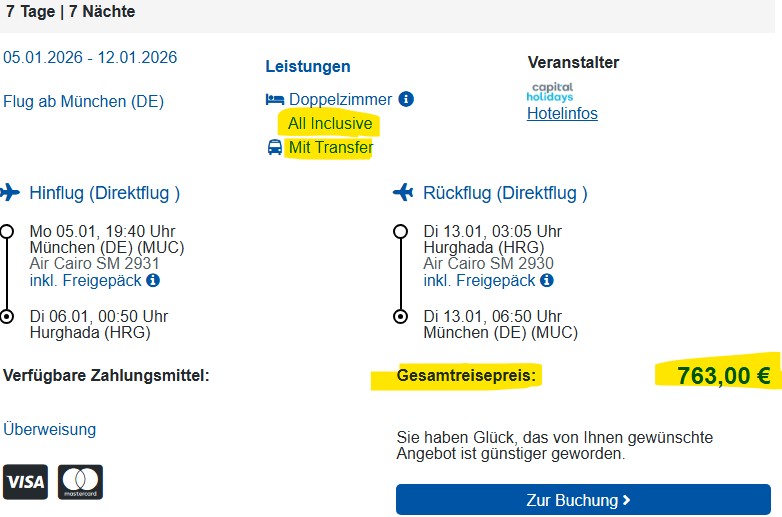The width and height of the screenshot is (782, 517).
Task: Click the Visa card logo
Action: click(x=25, y=483)
